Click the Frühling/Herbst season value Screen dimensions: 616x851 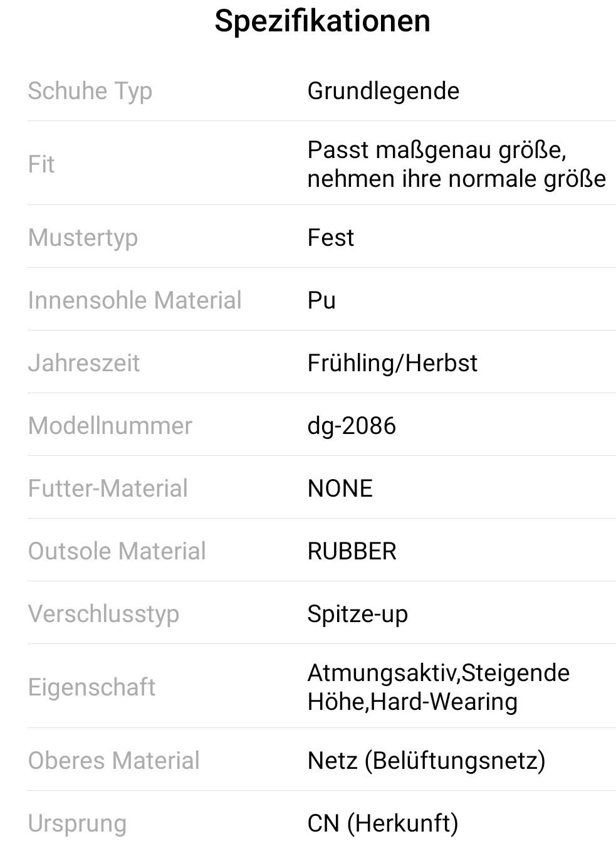pos(392,363)
